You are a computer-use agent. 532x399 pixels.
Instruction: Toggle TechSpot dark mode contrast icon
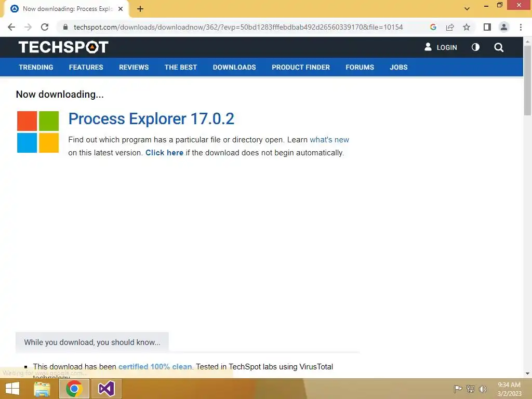476,47
